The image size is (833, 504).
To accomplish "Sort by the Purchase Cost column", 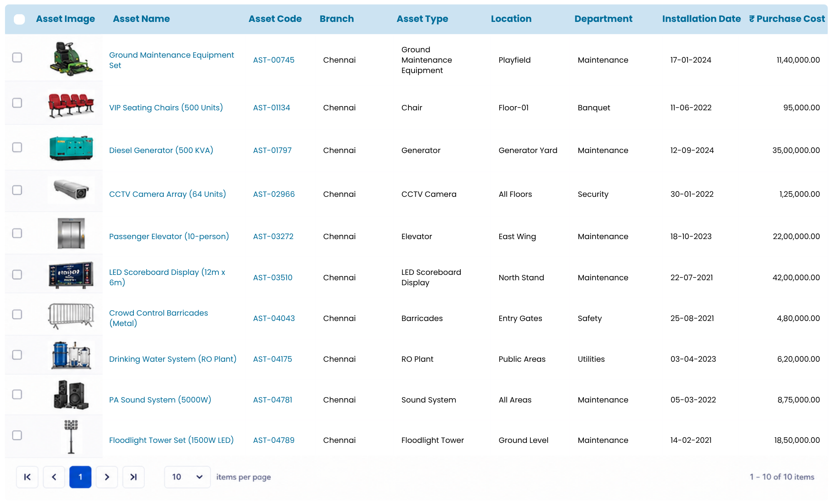I will click(787, 19).
